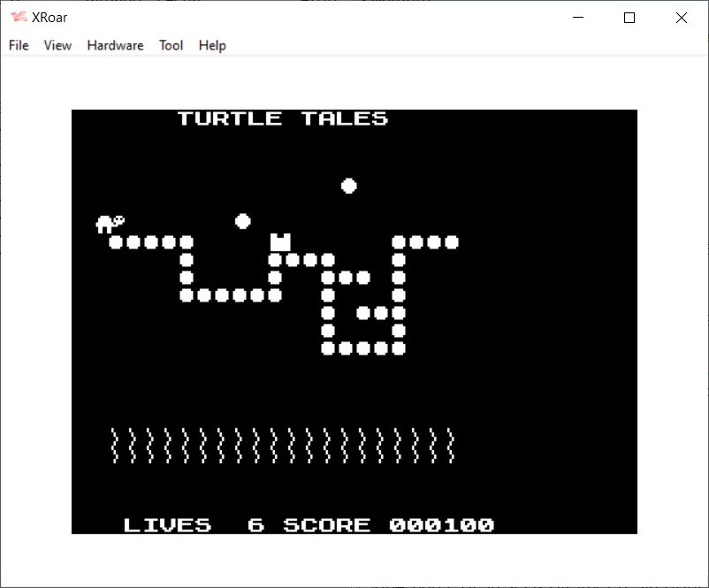The image size is (709, 588).
Task: Click the highest floating ball
Action: click(349, 186)
